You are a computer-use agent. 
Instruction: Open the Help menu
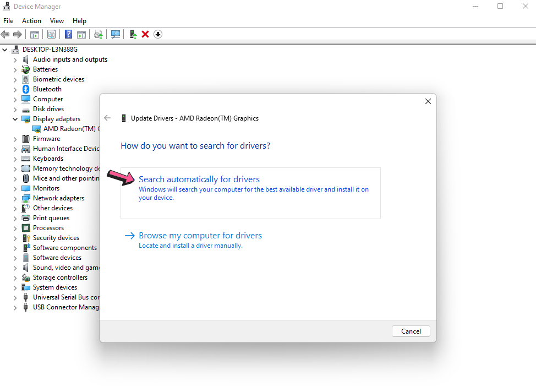[x=79, y=21]
